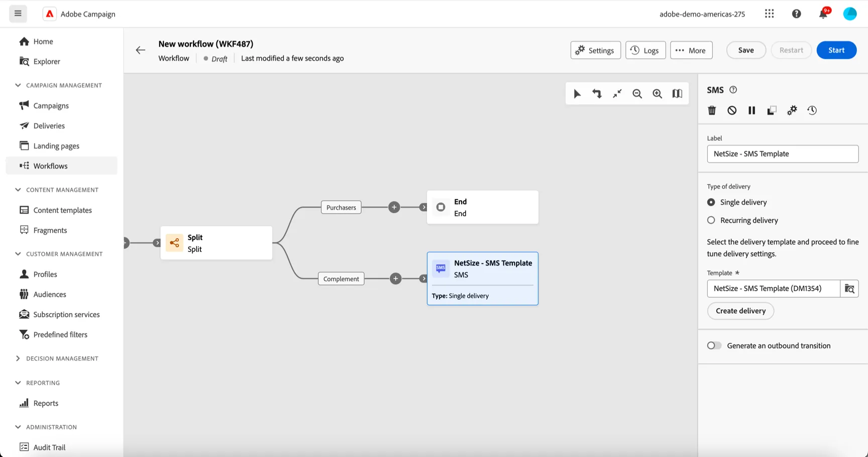Open the hamburger navigation menu
The width and height of the screenshot is (868, 457).
[18, 14]
